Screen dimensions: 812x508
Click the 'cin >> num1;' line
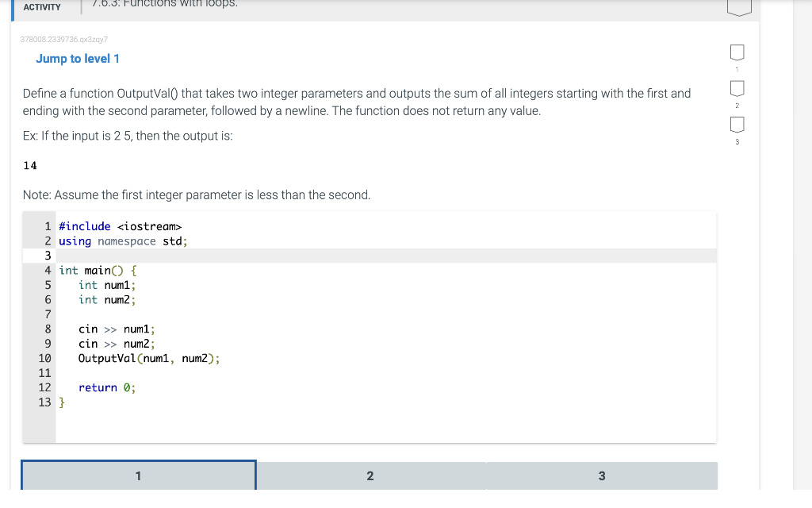click(117, 329)
